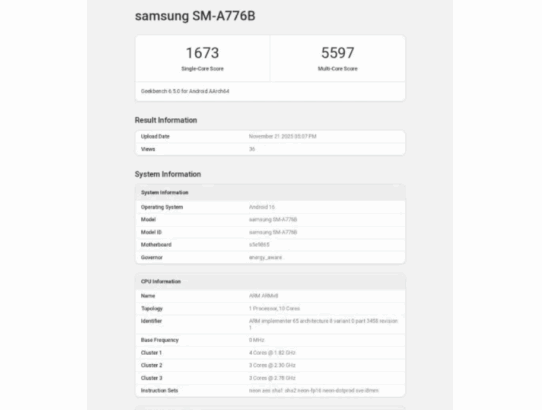Click the 'Cluster 3' label
542x410 pixels.
tap(151, 378)
